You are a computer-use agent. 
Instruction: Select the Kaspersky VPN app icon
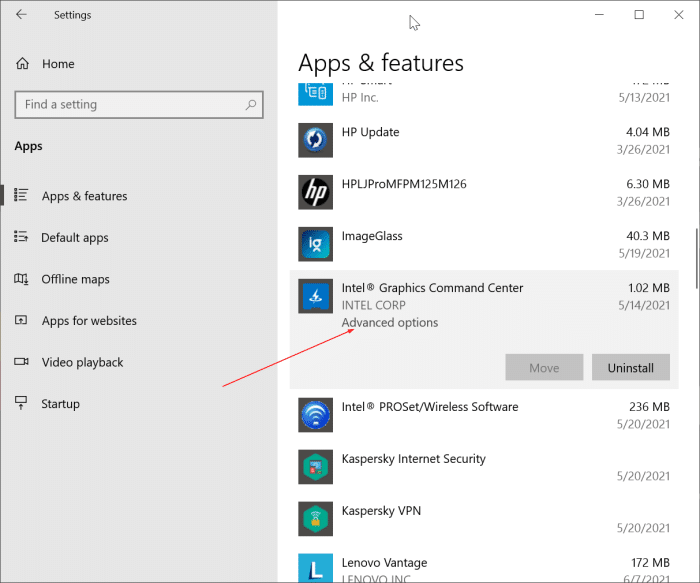click(315, 519)
